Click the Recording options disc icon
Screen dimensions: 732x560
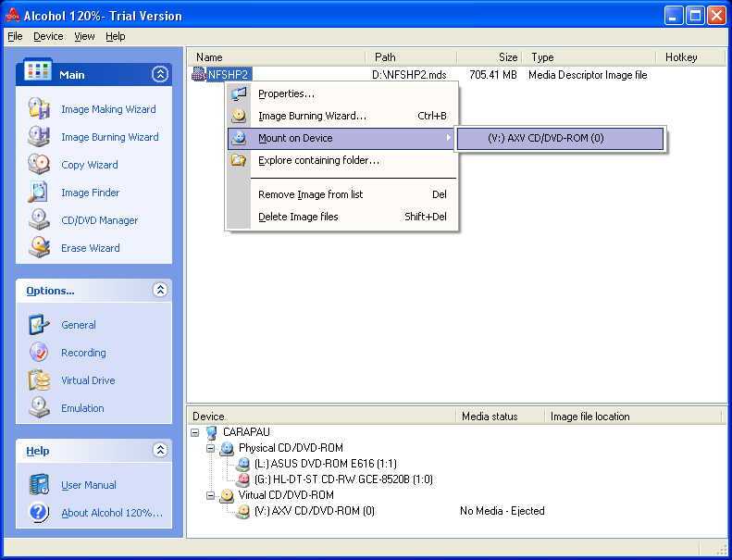tap(39, 352)
